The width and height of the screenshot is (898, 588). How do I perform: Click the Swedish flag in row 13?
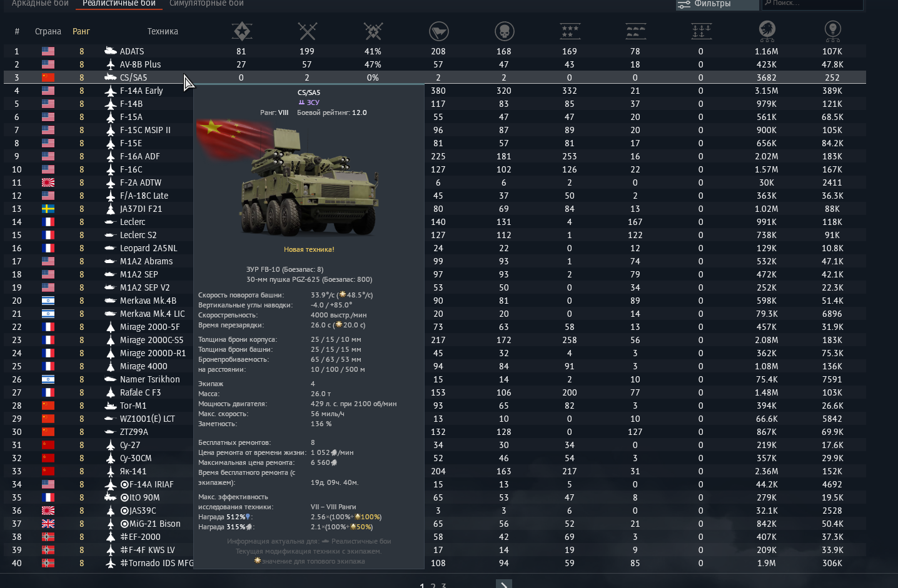pos(48,209)
